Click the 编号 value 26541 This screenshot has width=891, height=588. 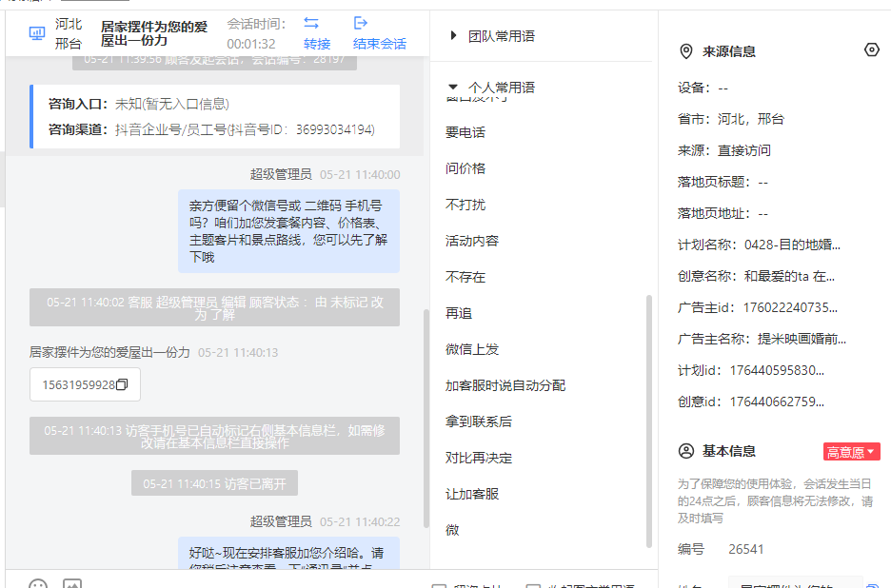(x=746, y=549)
